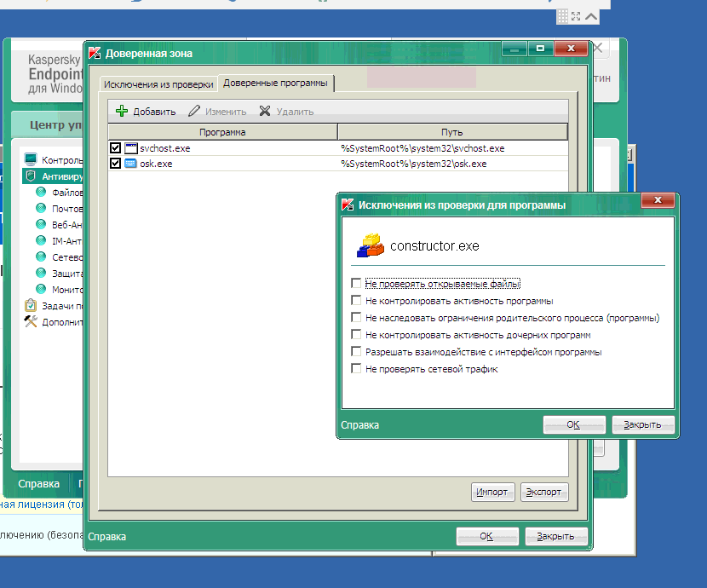Click the green plus Добавить icon
Image resolution: width=707 pixels, height=588 pixels.
(x=122, y=111)
